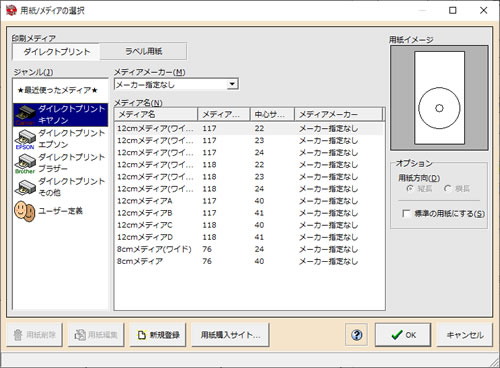
Task: Select その他 direct print printer icon
Action: click(25, 187)
